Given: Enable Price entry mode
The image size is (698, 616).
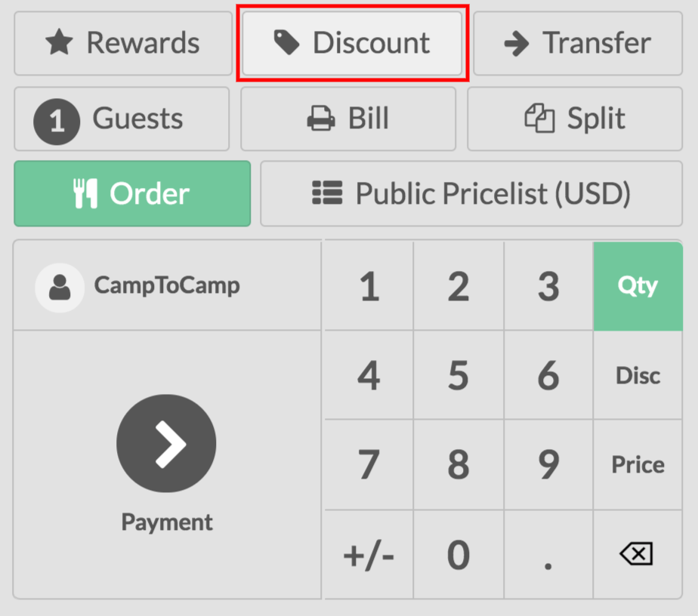Looking at the screenshot, I should click(x=638, y=464).
